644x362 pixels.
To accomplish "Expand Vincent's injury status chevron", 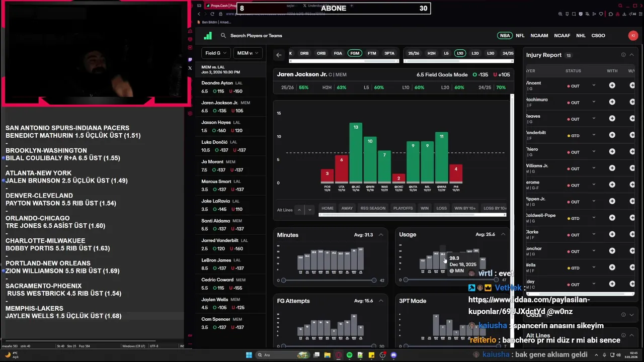I will coord(594,85).
